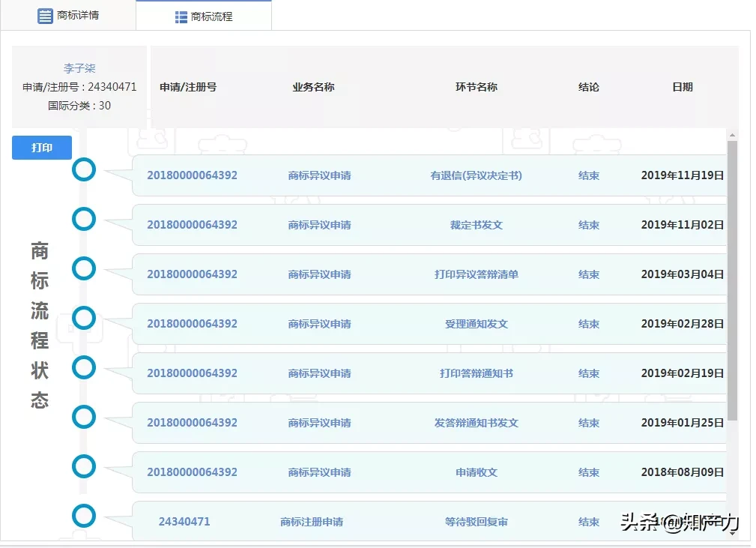The width and height of the screenshot is (756, 548).
Task: Click the 结论 column header
Action: 589,87
